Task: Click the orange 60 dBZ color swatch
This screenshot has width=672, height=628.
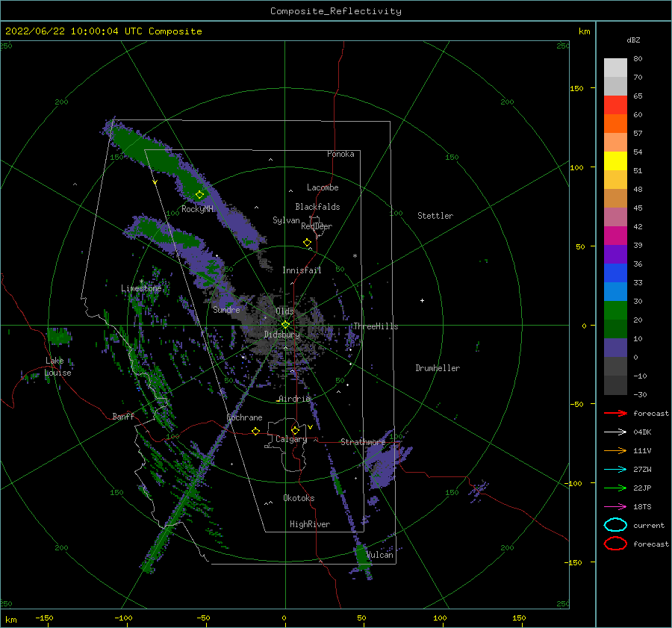Action: (x=615, y=123)
